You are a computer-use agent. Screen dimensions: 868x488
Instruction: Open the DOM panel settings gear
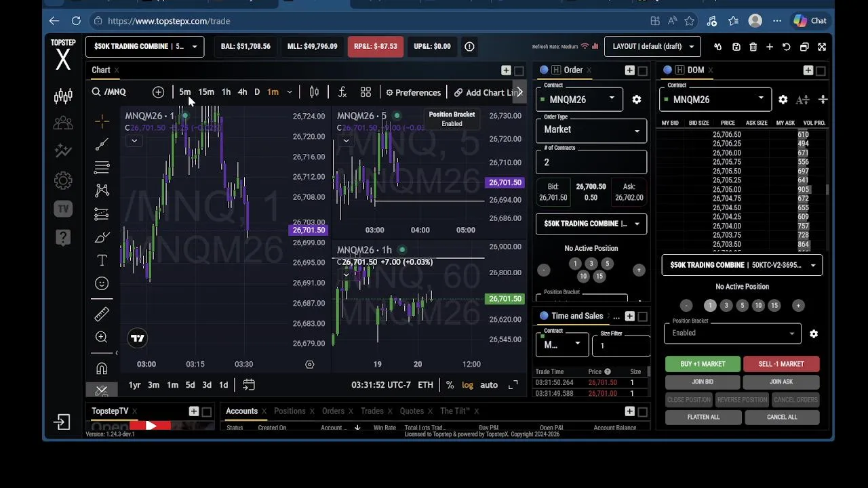coord(783,100)
